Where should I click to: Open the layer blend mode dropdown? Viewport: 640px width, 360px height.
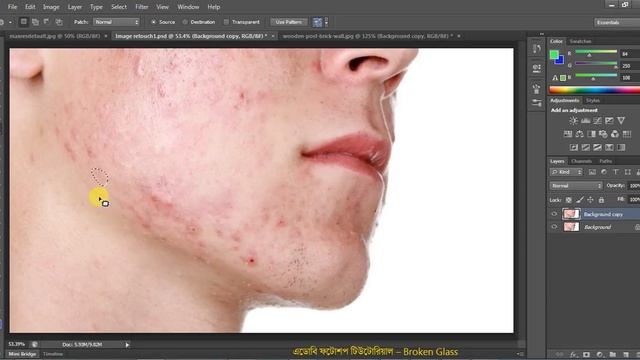pyautogui.click(x=576, y=186)
